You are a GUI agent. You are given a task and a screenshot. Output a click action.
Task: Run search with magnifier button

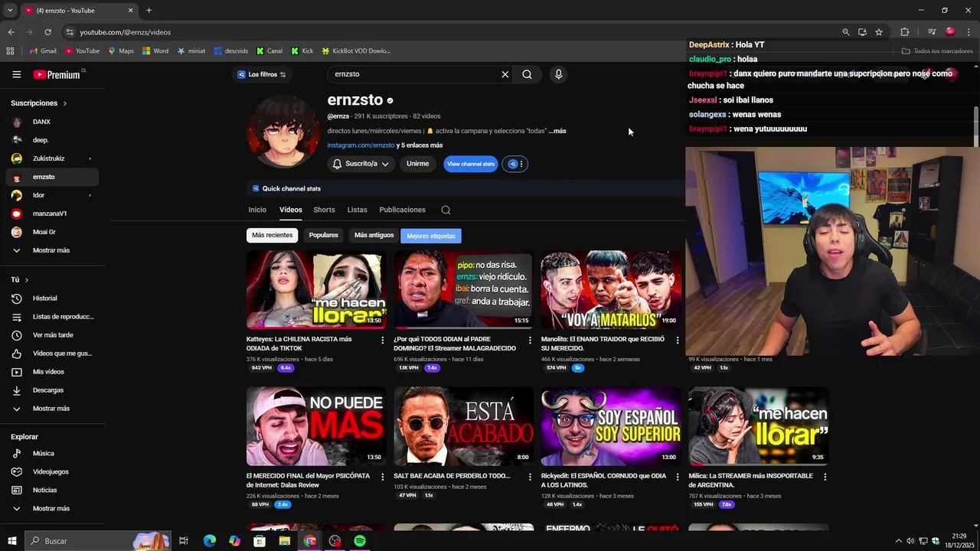pyautogui.click(x=527, y=74)
